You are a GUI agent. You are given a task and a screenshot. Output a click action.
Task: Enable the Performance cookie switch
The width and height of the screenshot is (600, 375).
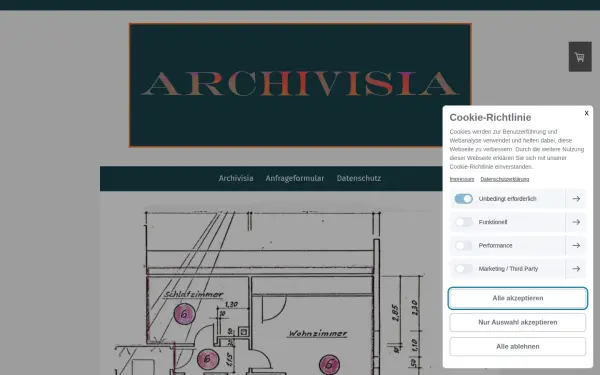tap(463, 245)
